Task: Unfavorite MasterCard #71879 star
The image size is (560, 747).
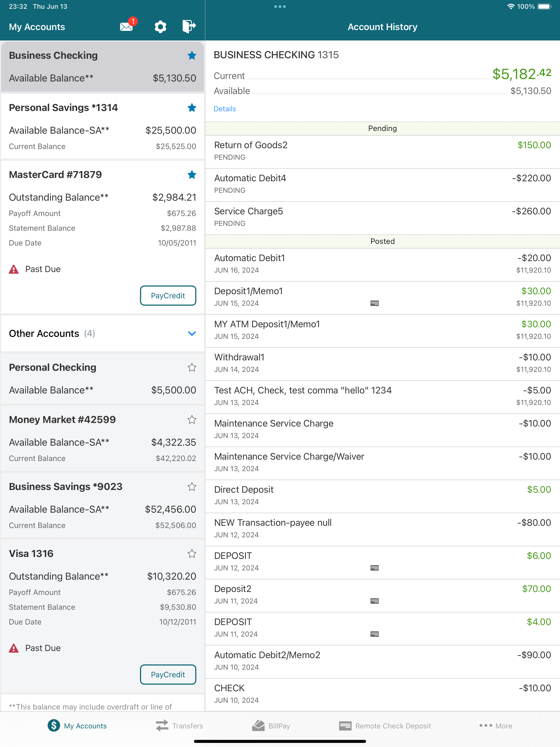Action: [x=192, y=175]
